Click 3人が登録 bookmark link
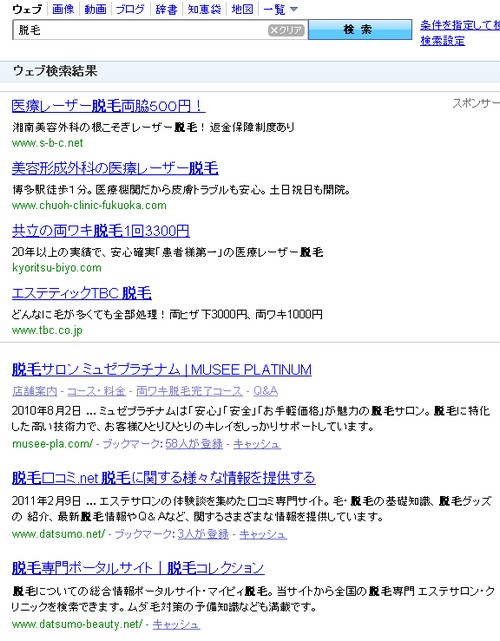500x641 pixels. pyautogui.click(x=203, y=534)
